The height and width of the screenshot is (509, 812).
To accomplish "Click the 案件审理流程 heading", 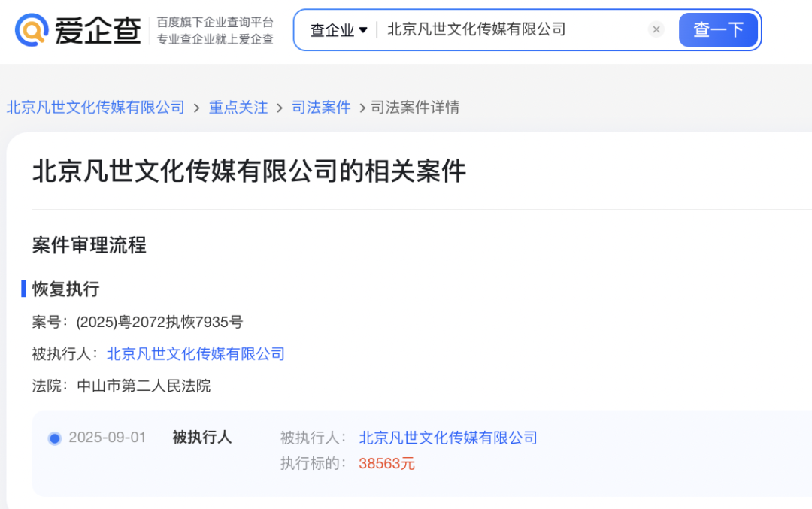I will (x=89, y=245).
